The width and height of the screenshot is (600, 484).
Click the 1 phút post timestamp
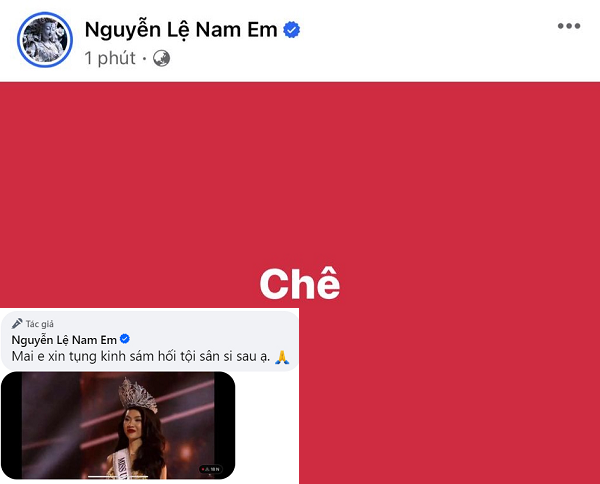pyautogui.click(x=110, y=58)
